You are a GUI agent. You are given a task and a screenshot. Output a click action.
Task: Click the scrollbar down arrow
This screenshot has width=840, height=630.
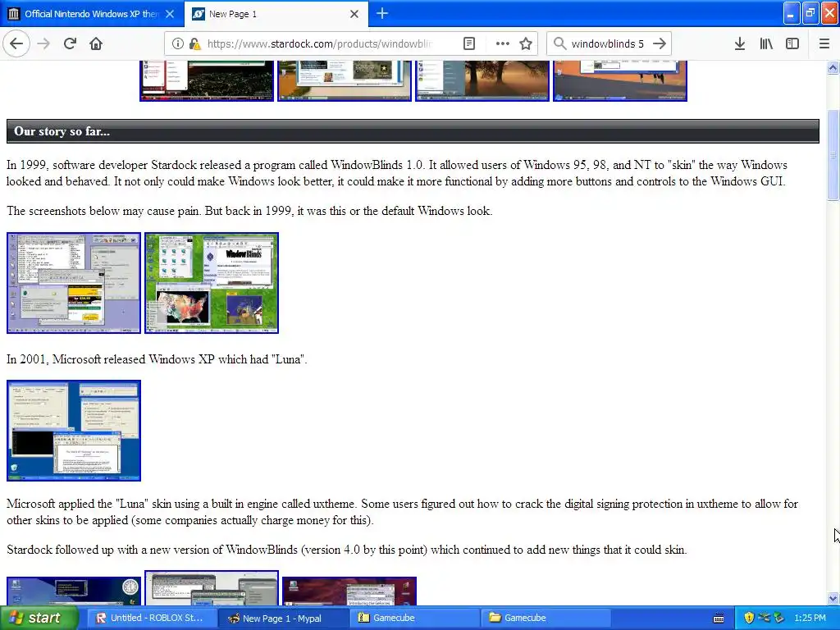pos(833,598)
